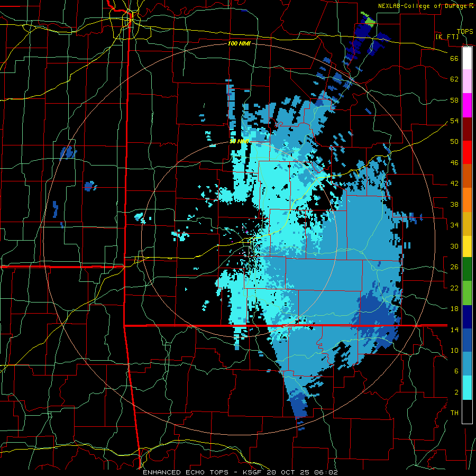This screenshot has width=476, height=476.
Task: Click the "22" legend value
Action: 454,288
